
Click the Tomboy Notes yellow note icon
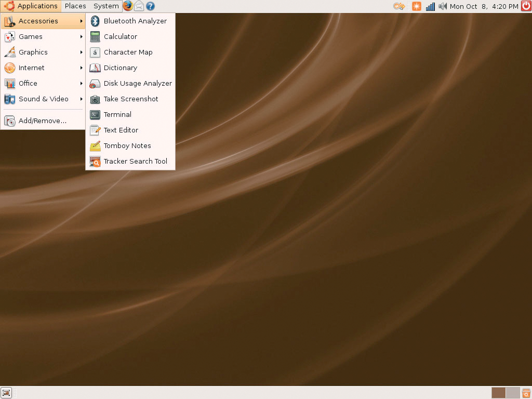(95, 146)
